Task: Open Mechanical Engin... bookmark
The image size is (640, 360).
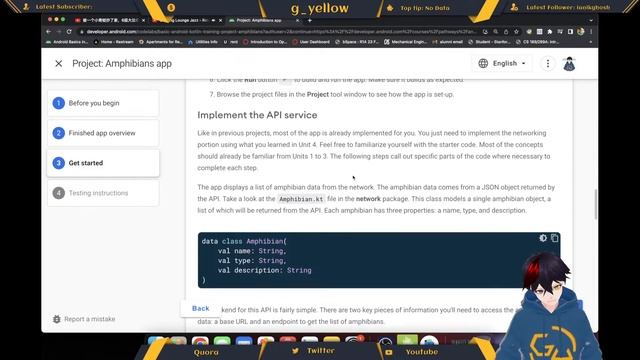Action: 405,42
